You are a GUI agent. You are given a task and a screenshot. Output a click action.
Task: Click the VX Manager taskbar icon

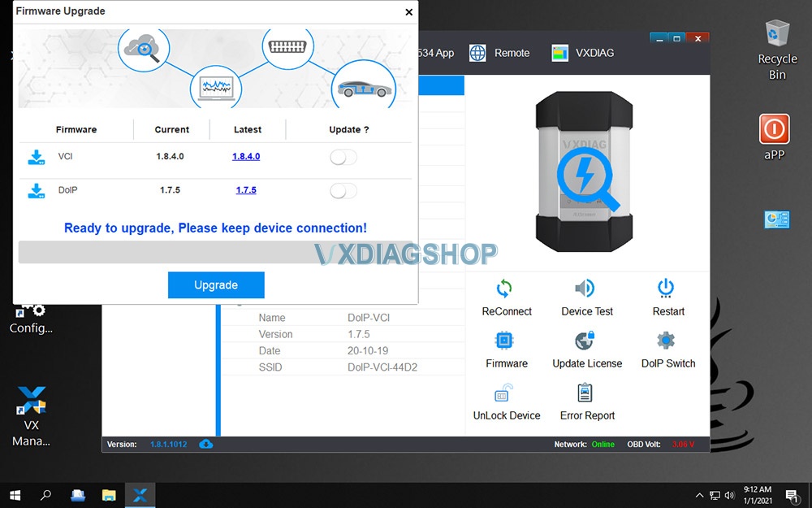(x=140, y=496)
